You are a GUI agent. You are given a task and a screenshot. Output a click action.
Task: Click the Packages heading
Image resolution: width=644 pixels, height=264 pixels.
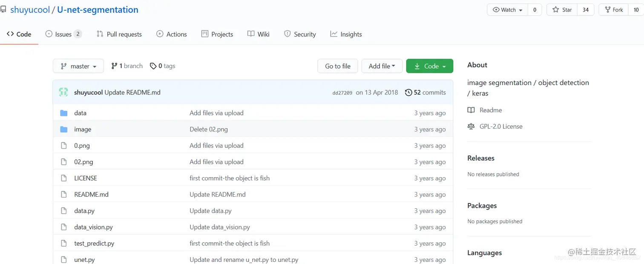tap(482, 206)
